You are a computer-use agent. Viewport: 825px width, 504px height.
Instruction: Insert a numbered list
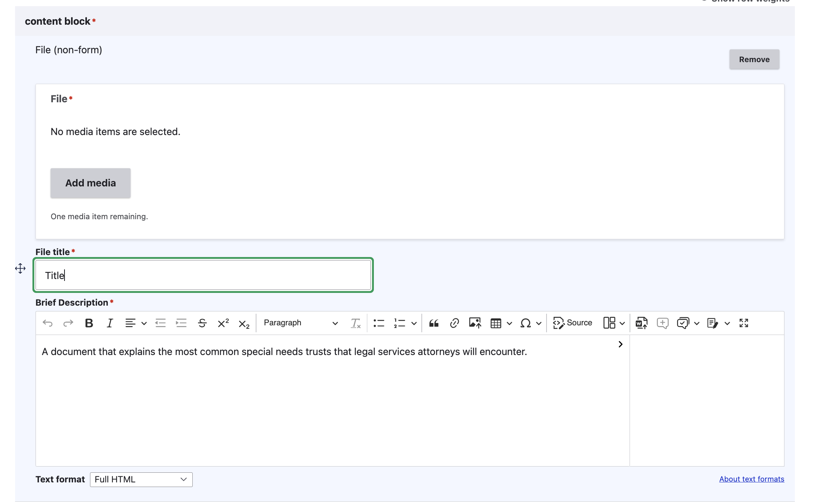click(399, 323)
